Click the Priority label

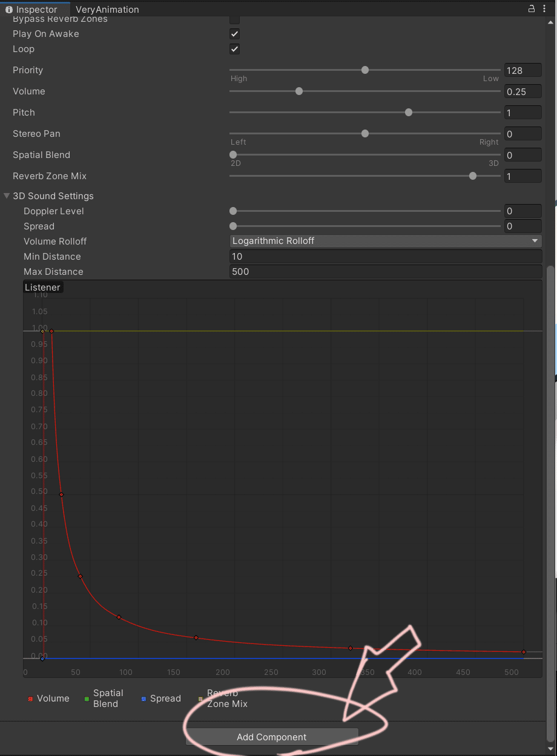[28, 70]
